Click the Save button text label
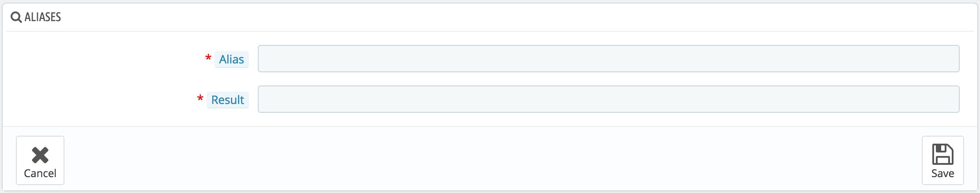Image resolution: width=980 pixels, height=193 pixels. [x=942, y=174]
